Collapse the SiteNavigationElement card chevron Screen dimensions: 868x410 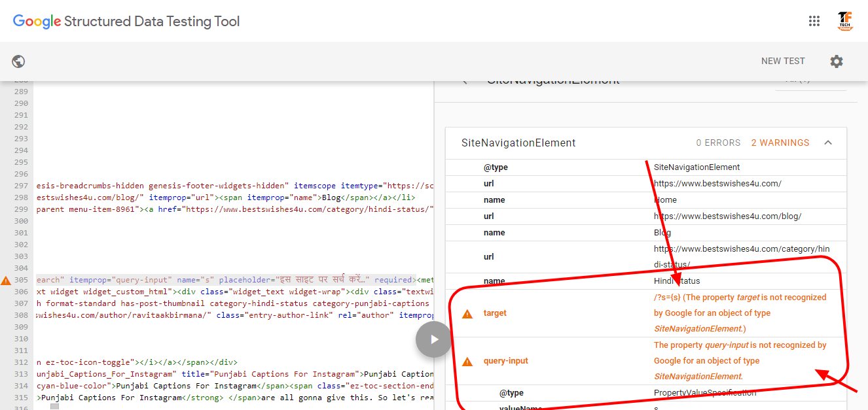click(x=828, y=143)
